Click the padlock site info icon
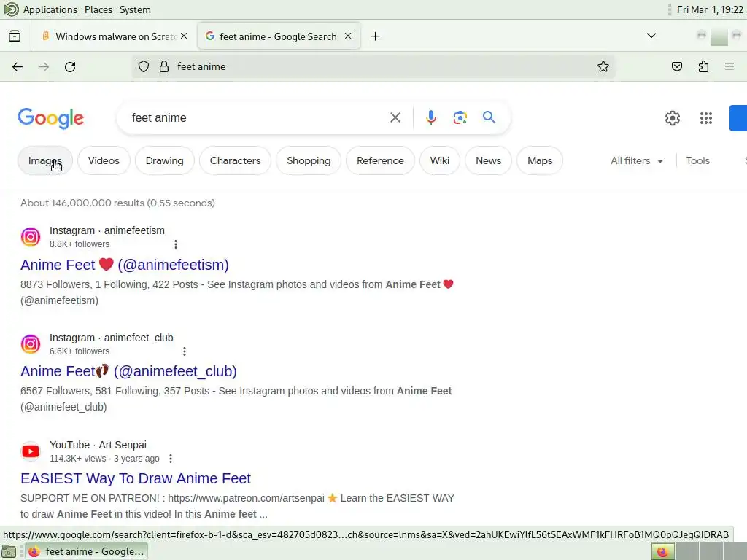The image size is (747, 560). pyautogui.click(x=164, y=66)
